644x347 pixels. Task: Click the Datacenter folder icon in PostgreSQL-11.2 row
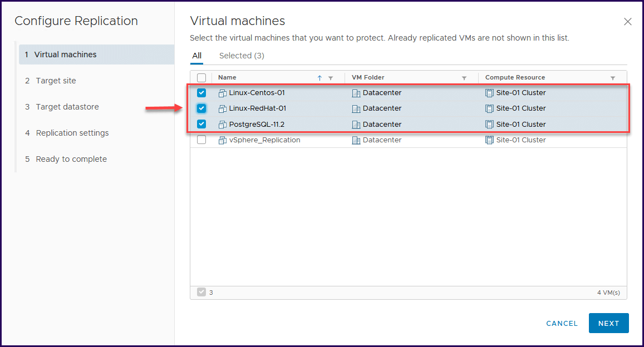(356, 124)
